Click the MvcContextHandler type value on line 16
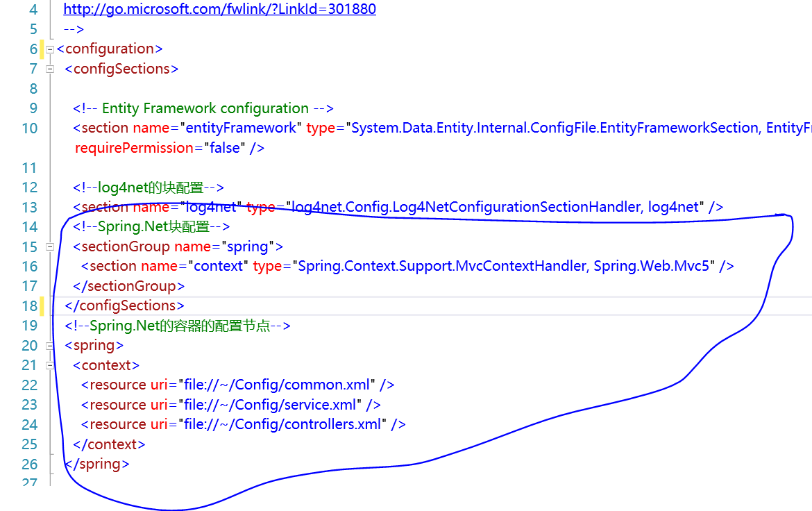 [x=504, y=267]
